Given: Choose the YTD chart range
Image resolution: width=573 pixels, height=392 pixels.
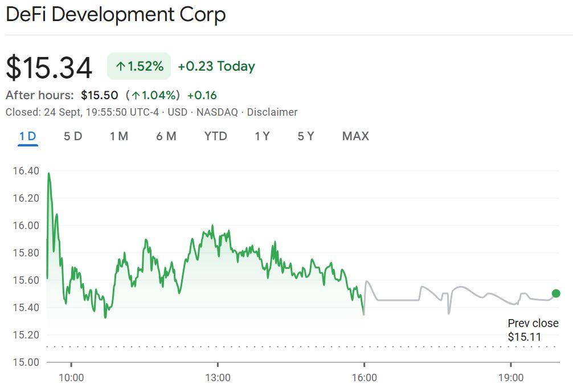Looking at the screenshot, I should pos(215,136).
